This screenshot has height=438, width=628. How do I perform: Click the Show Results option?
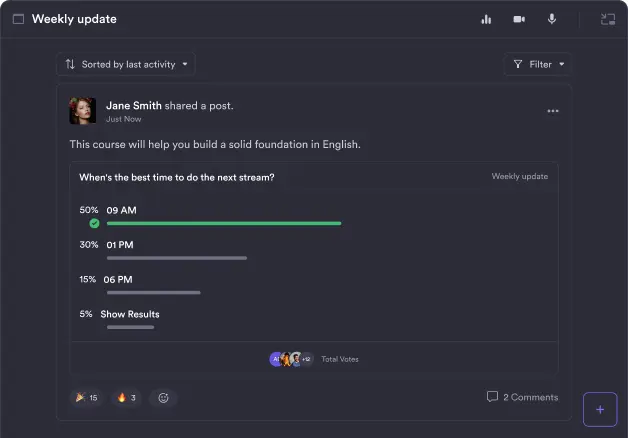(129, 314)
